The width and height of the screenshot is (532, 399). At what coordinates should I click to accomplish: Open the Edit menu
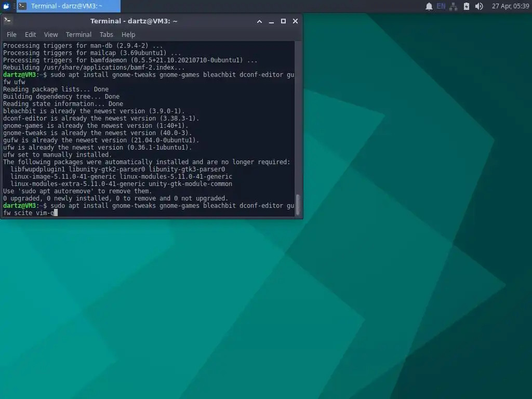pos(30,35)
